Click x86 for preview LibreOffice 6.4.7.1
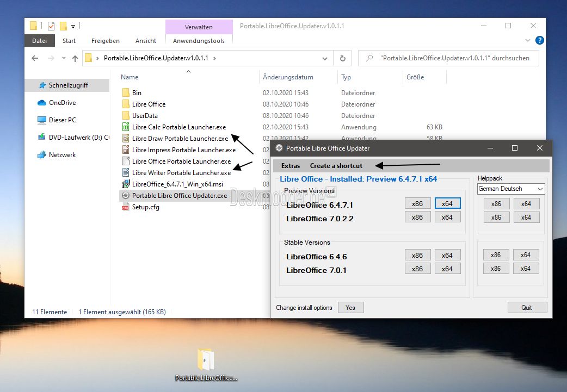The width and height of the screenshot is (567, 392). 417,204
